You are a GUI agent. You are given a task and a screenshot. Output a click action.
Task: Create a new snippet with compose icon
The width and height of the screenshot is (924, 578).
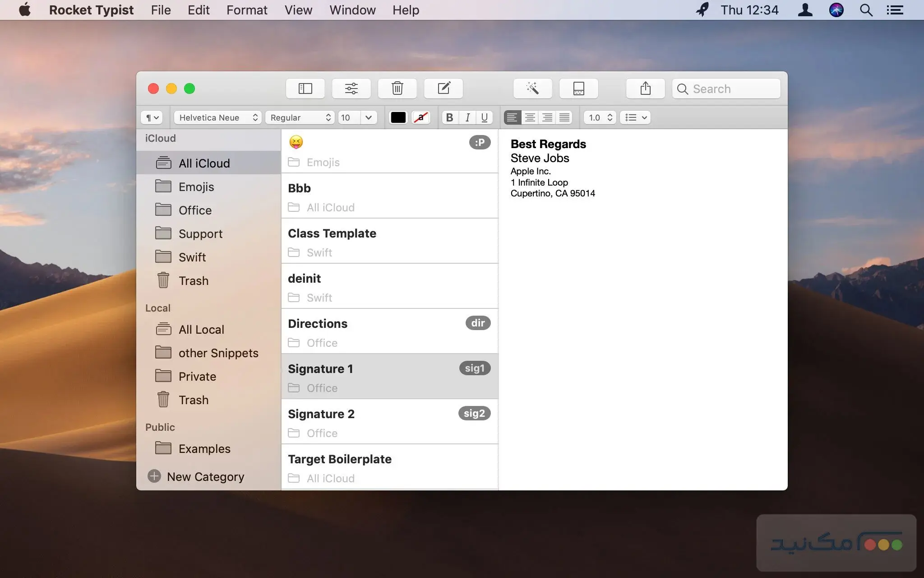444,89
